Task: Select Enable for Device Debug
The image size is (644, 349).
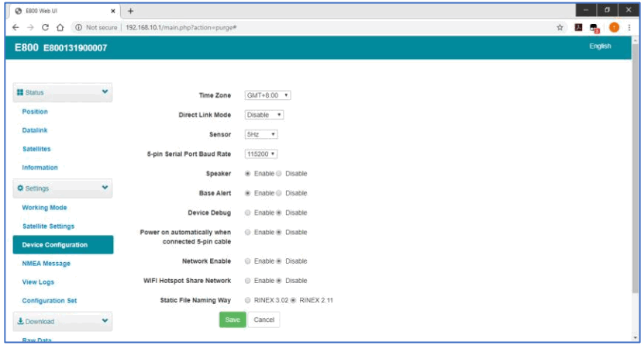Action: click(248, 213)
